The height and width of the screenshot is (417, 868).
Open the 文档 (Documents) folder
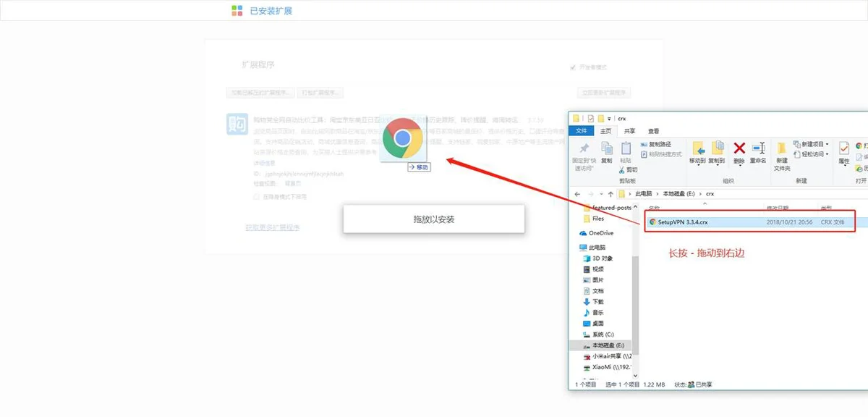point(592,291)
